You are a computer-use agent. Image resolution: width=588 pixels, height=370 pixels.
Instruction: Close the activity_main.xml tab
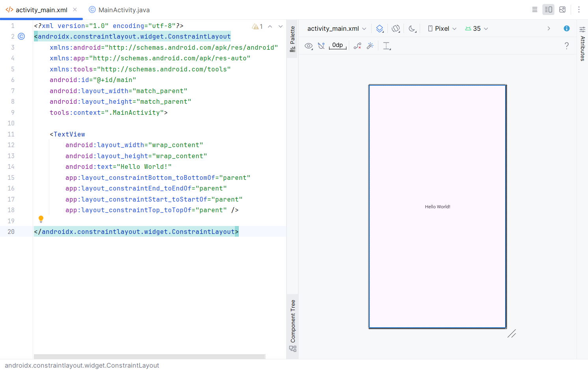pos(75,9)
